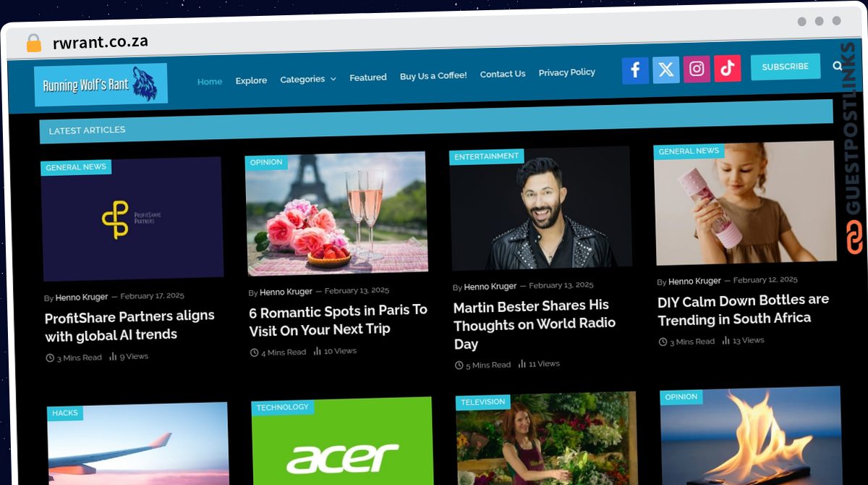
Task: Open the flame OPINION article thumbnail
Action: [x=751, y=436]
